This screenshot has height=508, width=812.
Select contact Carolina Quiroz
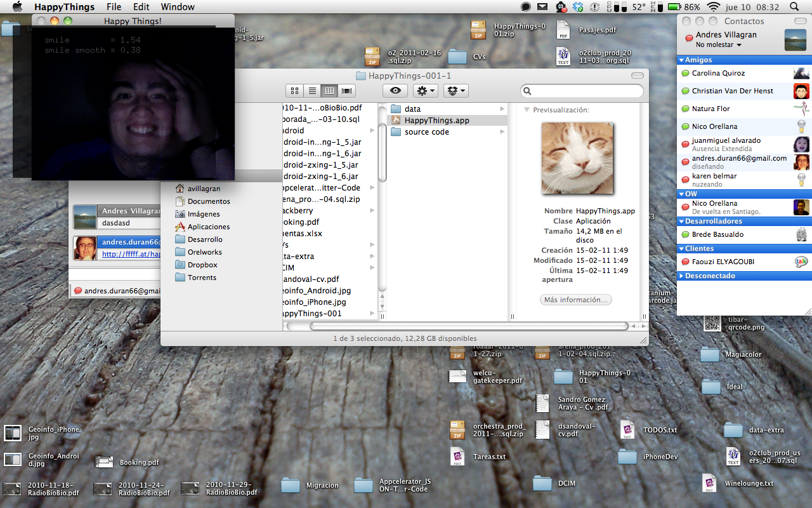click(744, 73)
